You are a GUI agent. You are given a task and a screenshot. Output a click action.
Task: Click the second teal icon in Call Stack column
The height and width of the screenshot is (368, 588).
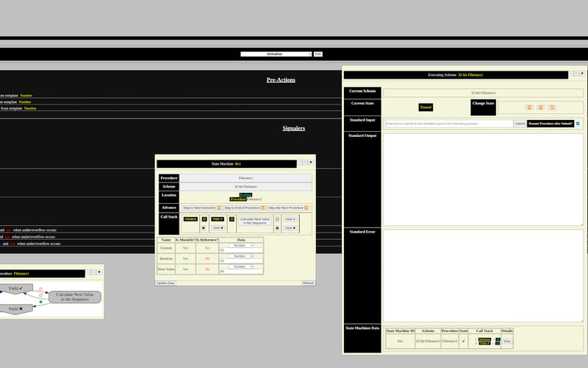click(x=498, y=343)
